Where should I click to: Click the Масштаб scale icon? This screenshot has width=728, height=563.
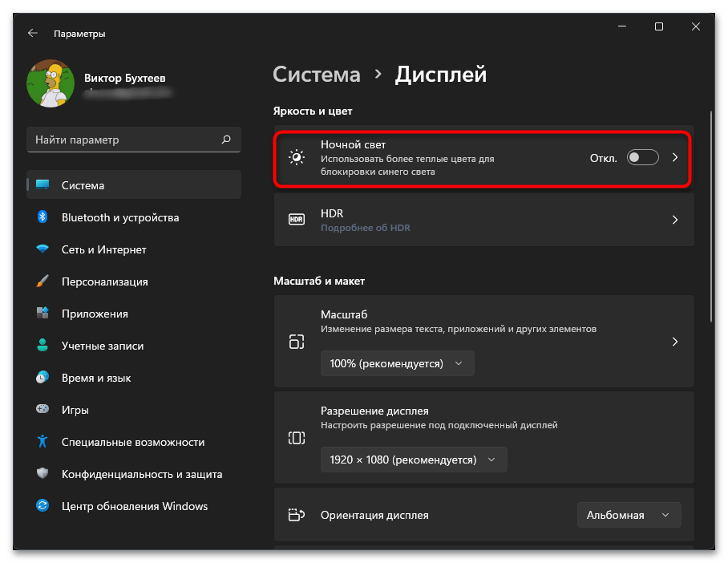(x=297, y=342)
